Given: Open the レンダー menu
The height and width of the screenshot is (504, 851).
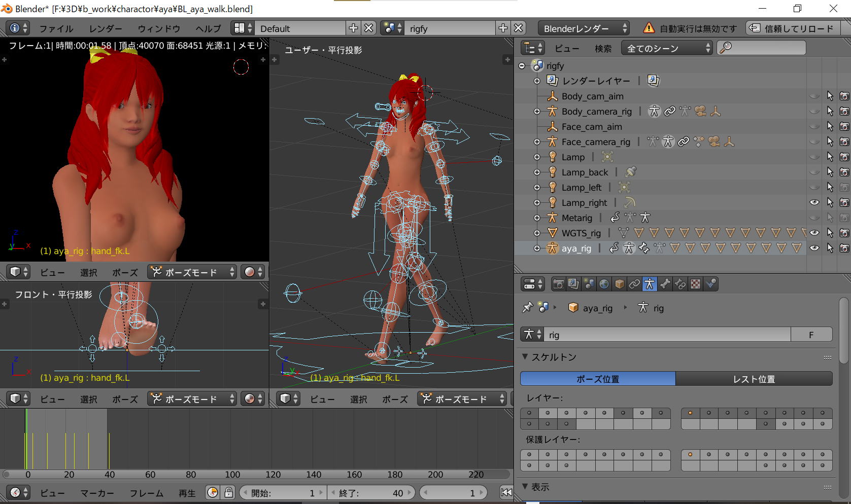Looking at the screenshot, I should 106,28.
